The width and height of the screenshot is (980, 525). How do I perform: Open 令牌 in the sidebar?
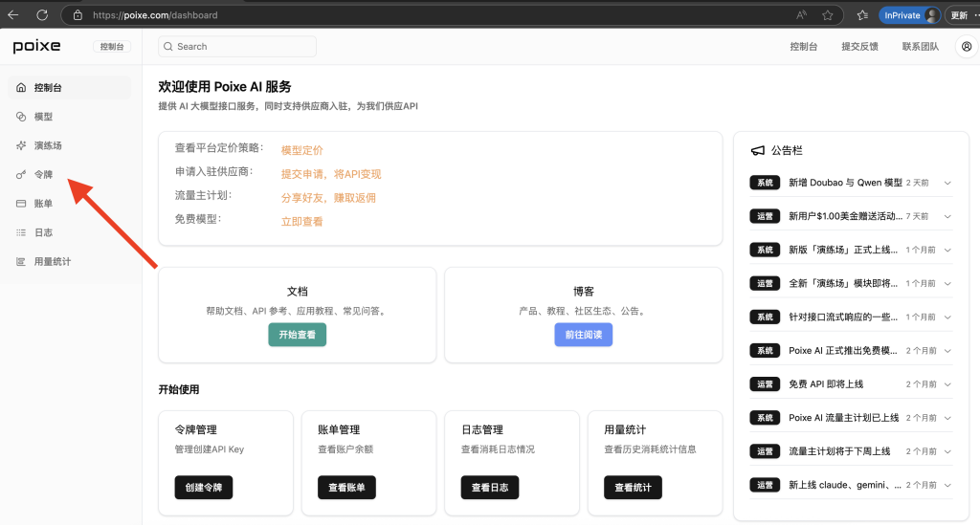[70, 175]
